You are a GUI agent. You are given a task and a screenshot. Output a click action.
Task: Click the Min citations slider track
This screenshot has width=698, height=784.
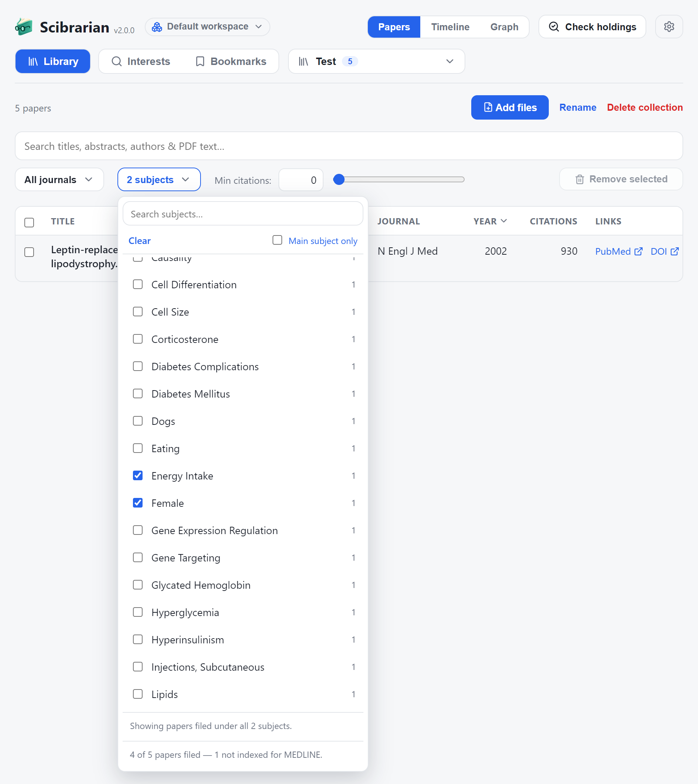399,179
